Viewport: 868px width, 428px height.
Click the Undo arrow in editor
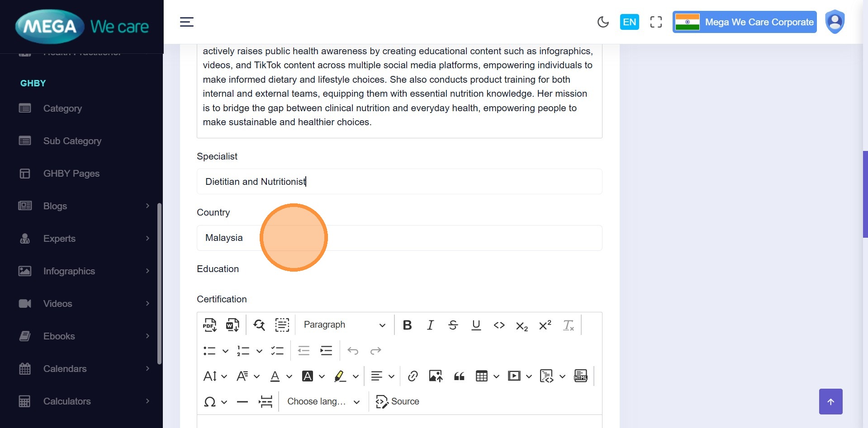[x=353, y=351]
